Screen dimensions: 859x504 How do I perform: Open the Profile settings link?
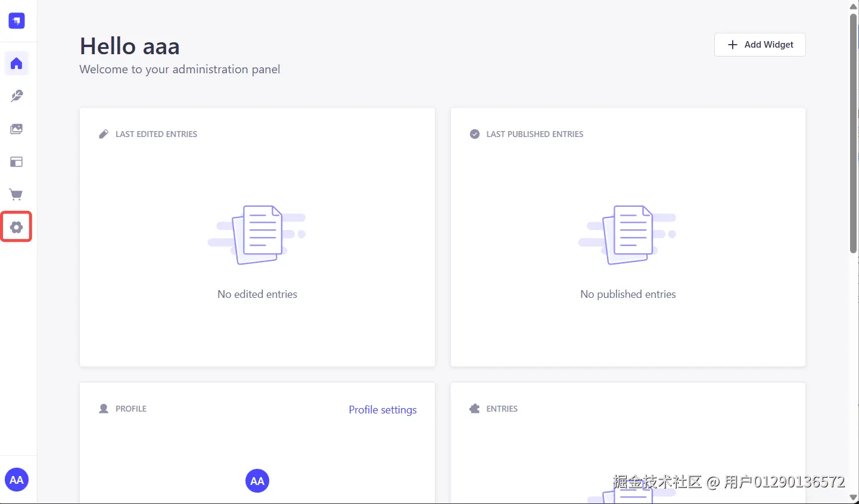(x=382, y=410)
